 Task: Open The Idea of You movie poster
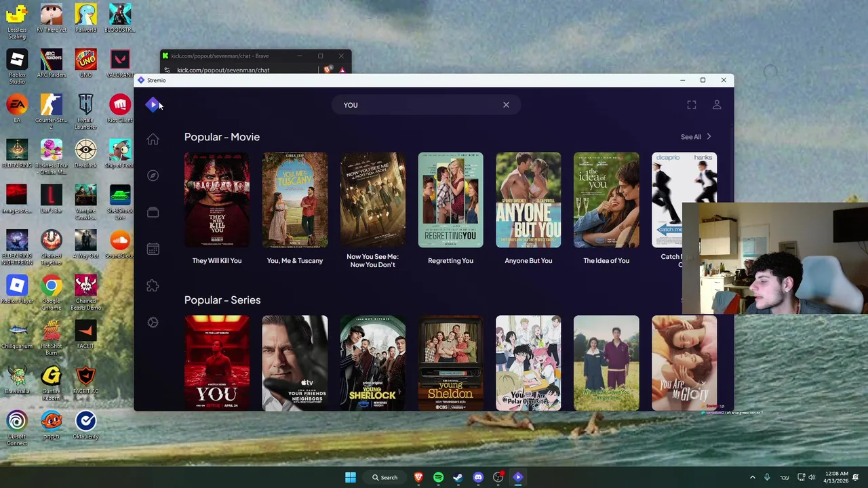pos(606,200)
